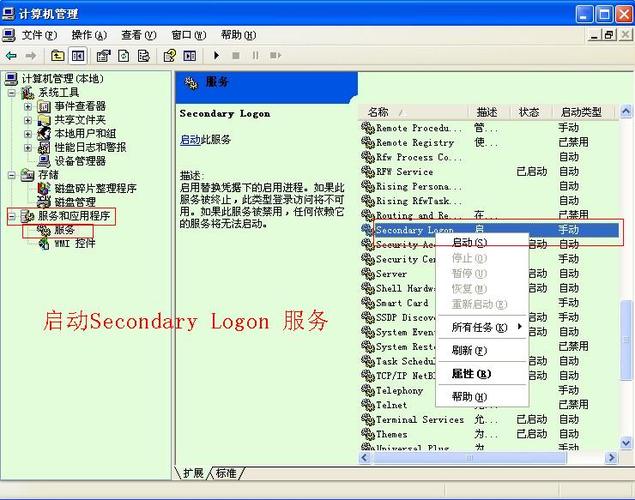The image size is (635, 500).
Task: Click the 启动 link to start this service
Action: pos(190,140)
